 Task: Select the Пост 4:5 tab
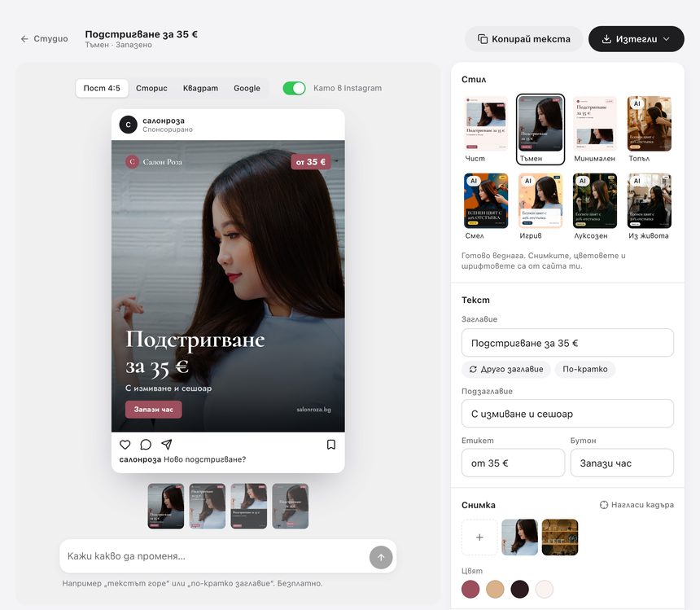point(102,88)
